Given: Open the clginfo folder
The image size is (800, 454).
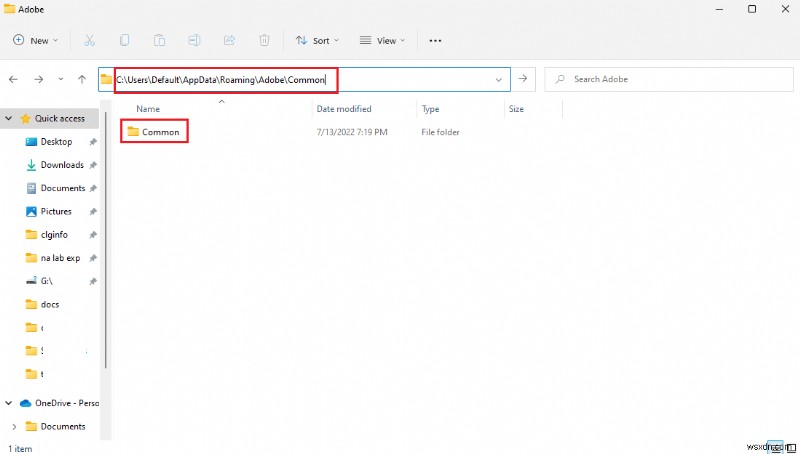Looking at the screenshot, I should coord(54,235).
